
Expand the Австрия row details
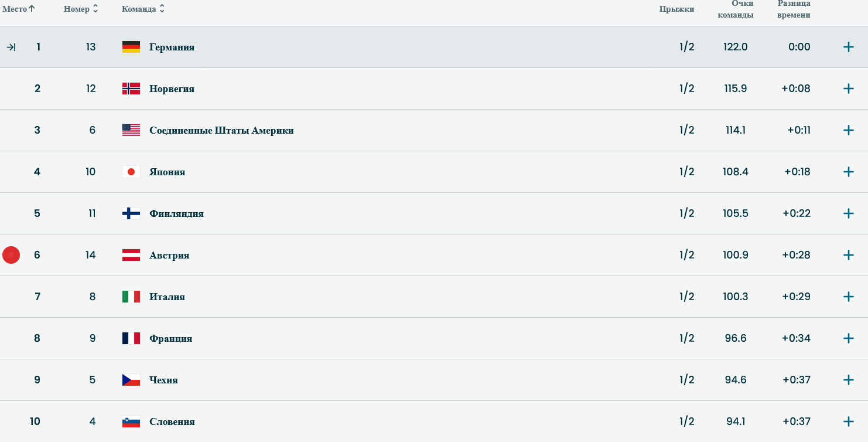click(848, 255)
